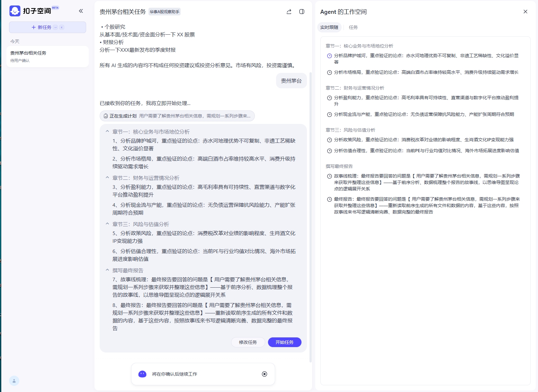The width and height of the screenshot is (538, 392).
Task: Switch to the 实时跟随 tab
Action: (329, 27)
